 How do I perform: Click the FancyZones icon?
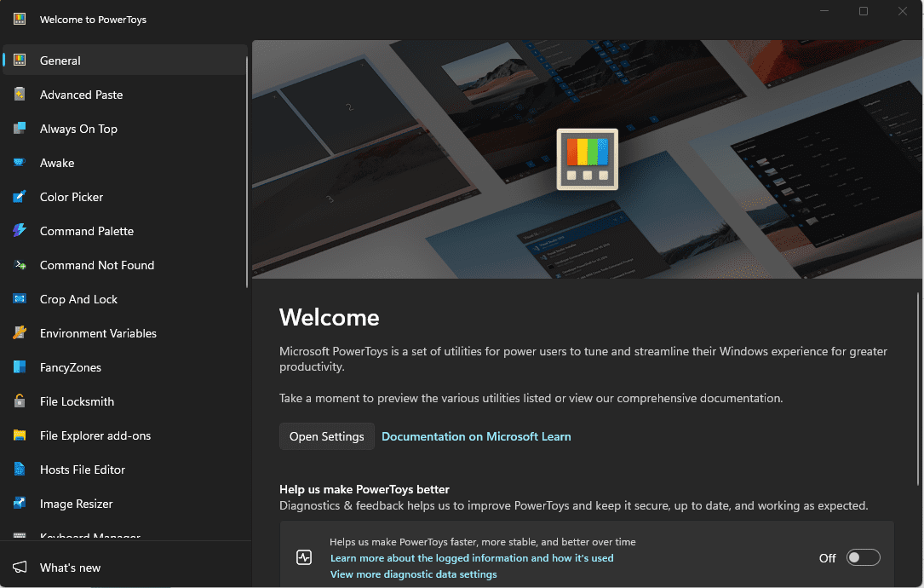coord(20,366)
